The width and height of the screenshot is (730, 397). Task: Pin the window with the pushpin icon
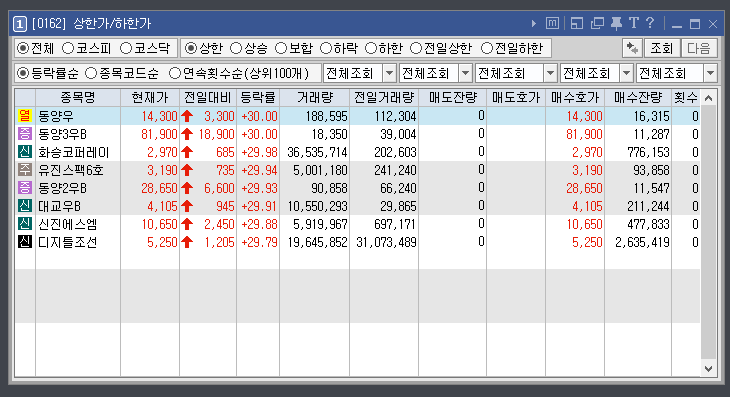click(616, 23)
